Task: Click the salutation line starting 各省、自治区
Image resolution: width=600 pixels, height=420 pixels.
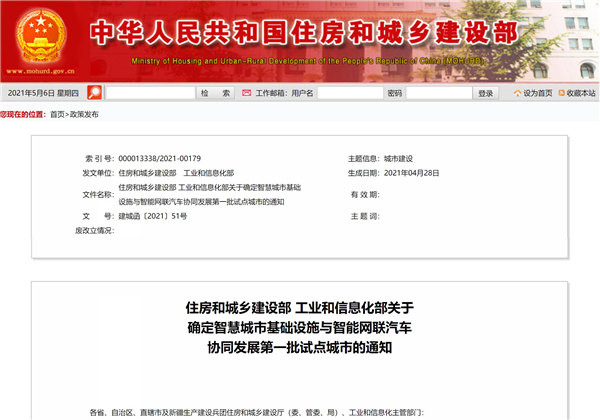Action: coord(257,412)
